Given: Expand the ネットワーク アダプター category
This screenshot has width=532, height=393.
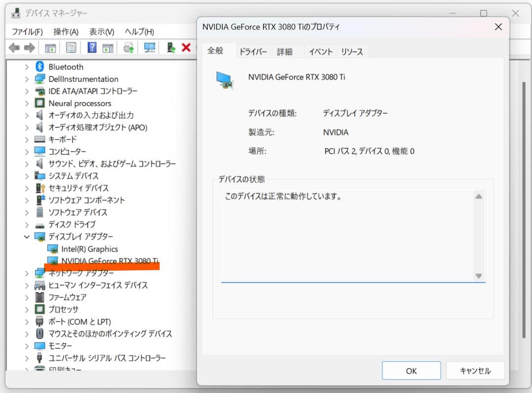Looking at the screenshot, I should [27, 273].
